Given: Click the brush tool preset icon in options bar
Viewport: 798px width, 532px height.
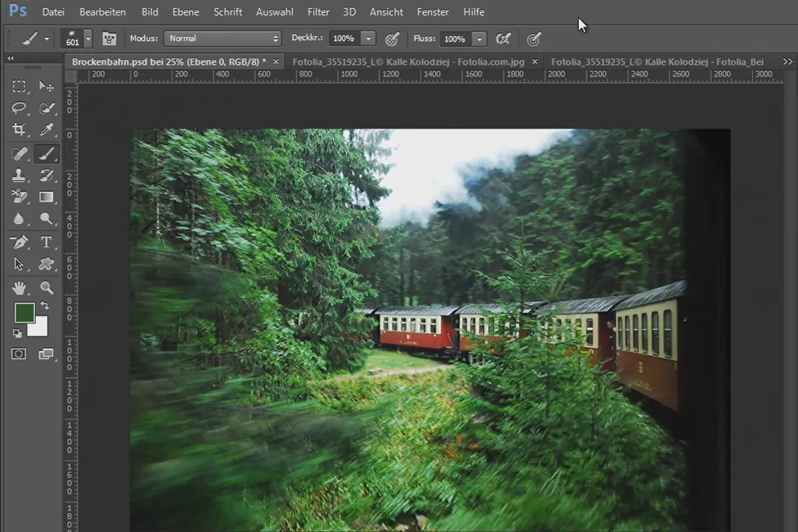Looking at the screenshot, I should (29, 39).
